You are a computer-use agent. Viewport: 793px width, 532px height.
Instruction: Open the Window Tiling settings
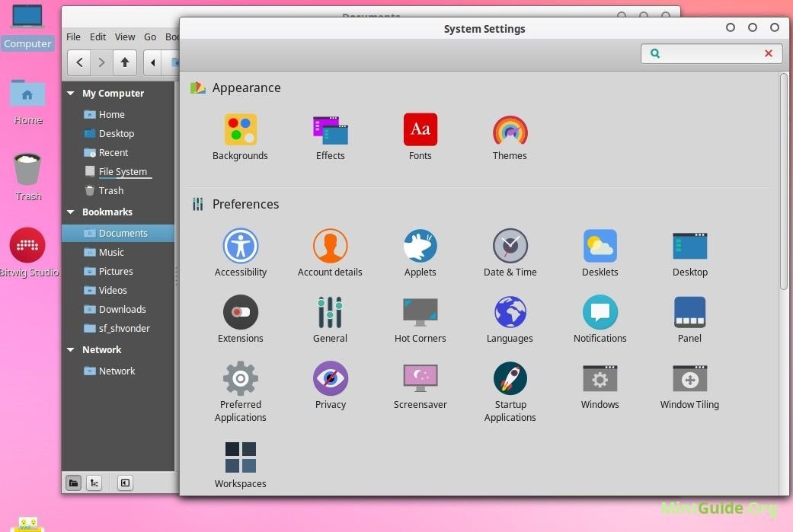pyautogui.click(x=689, y=377)
